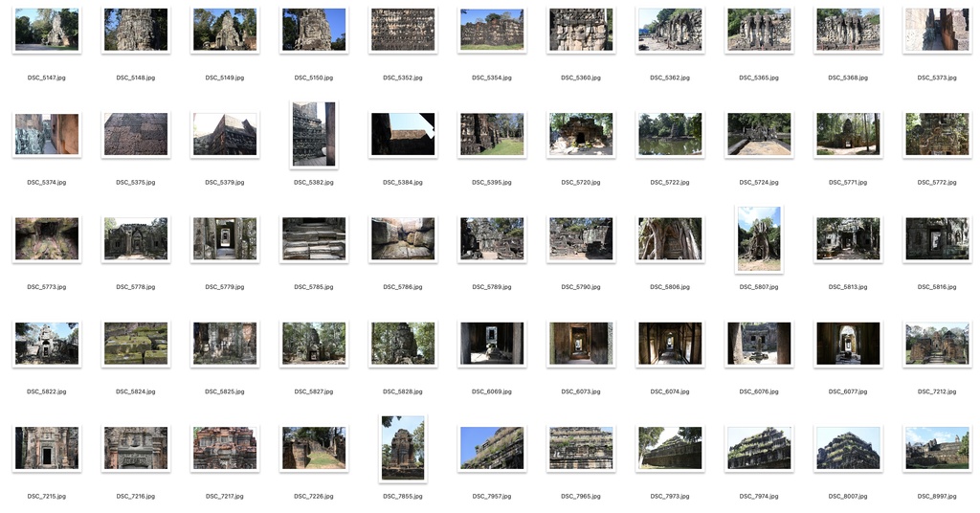The width and height of the screenshot is (980, 513).
Task: Select the DSC_5375.jpg thumbnail
Action: [x=136, y=134]
